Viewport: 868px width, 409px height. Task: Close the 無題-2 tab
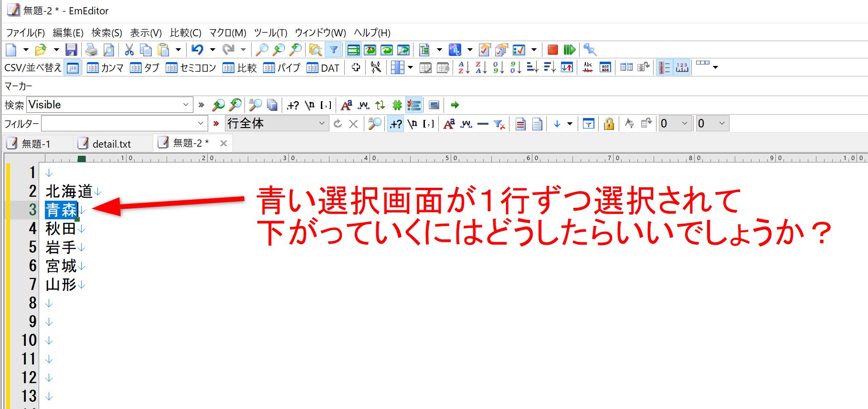223,143
